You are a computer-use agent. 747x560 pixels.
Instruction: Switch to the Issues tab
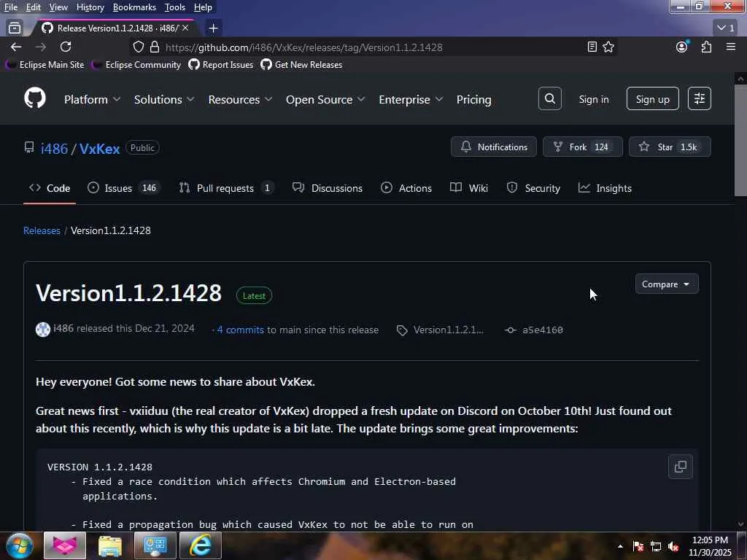click(124, 188)
